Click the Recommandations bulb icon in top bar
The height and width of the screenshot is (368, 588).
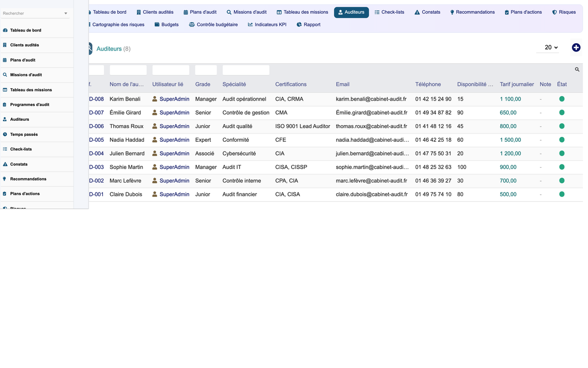pos(452,12)
